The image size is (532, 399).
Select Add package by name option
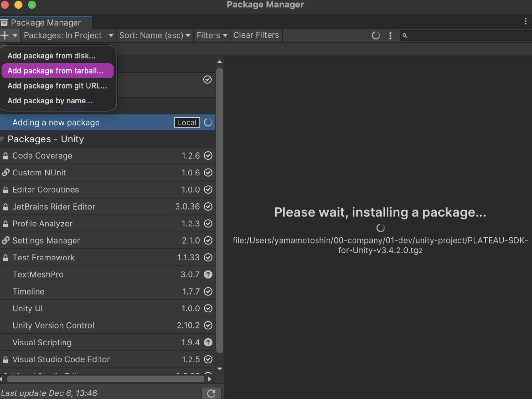click(x=50, y=101)
